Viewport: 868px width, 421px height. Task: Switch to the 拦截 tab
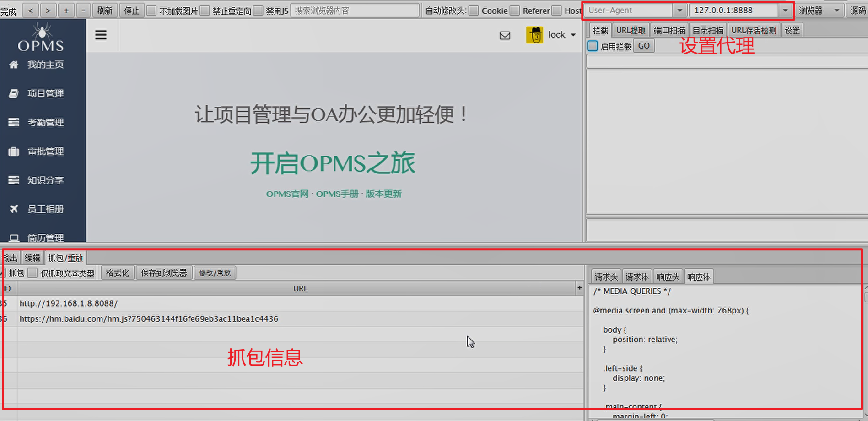[x=600, y=30]
